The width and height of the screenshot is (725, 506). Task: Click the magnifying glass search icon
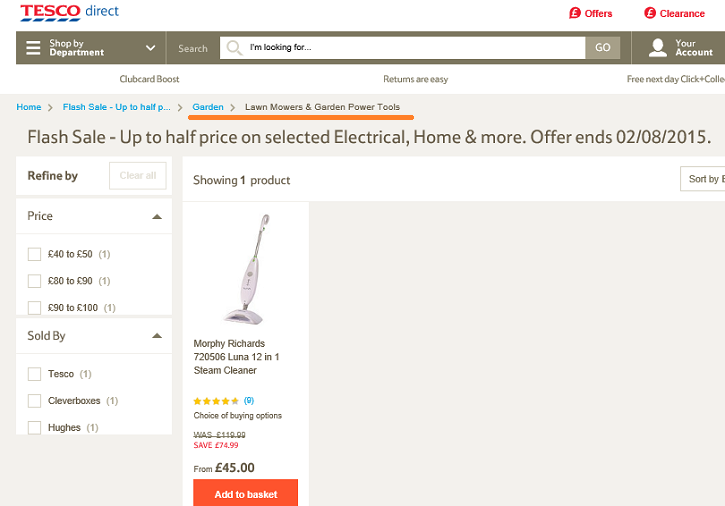(234, 48)
